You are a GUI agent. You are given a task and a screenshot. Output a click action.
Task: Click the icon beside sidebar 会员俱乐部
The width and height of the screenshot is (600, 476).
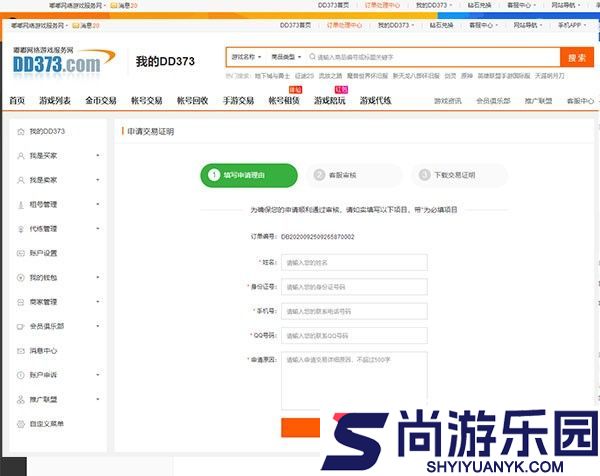point(21,326)
